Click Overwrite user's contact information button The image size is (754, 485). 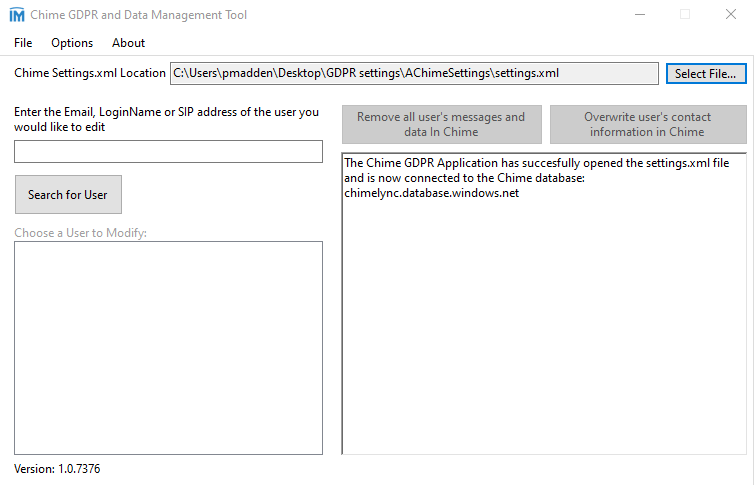click(x=647, y=124)
